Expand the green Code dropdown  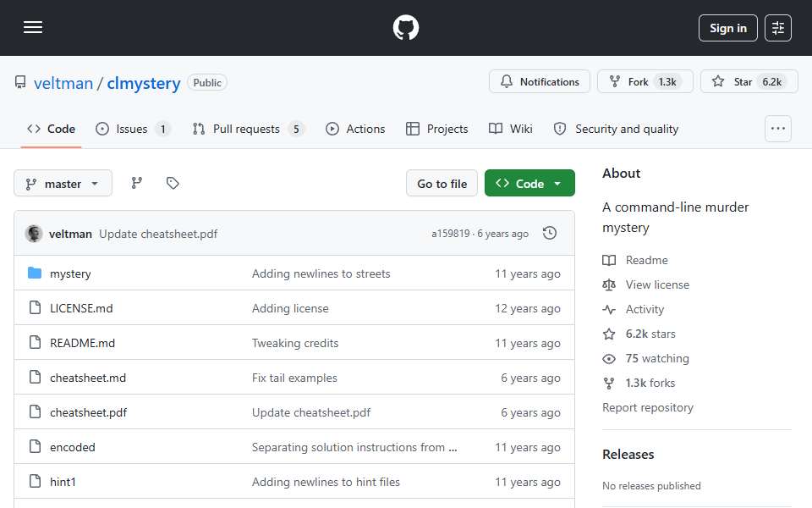point(529,184)
